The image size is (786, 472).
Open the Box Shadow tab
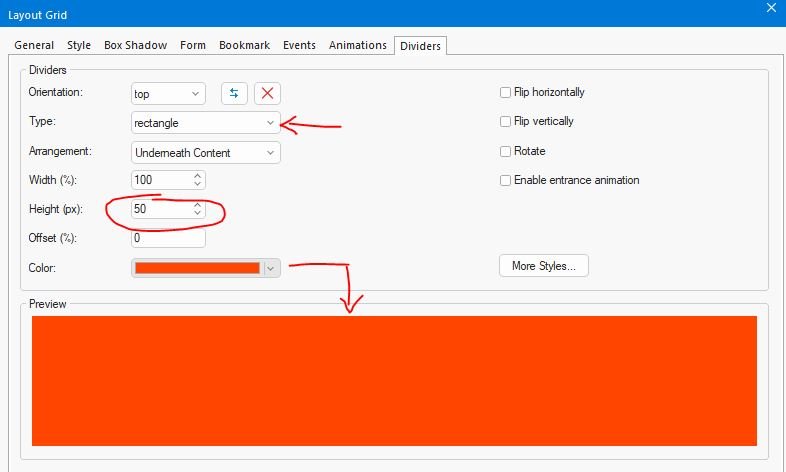pos(136,45)
